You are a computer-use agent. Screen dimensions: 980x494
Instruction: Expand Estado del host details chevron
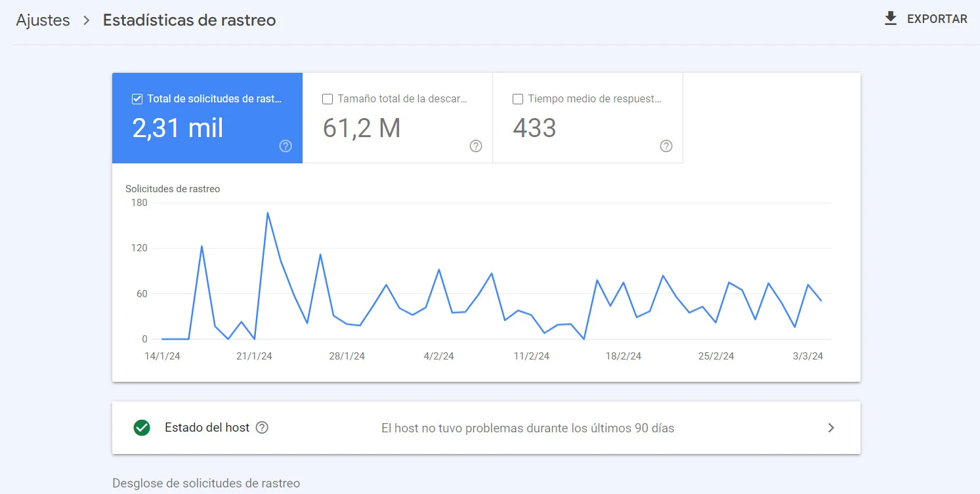click(831, 428)
